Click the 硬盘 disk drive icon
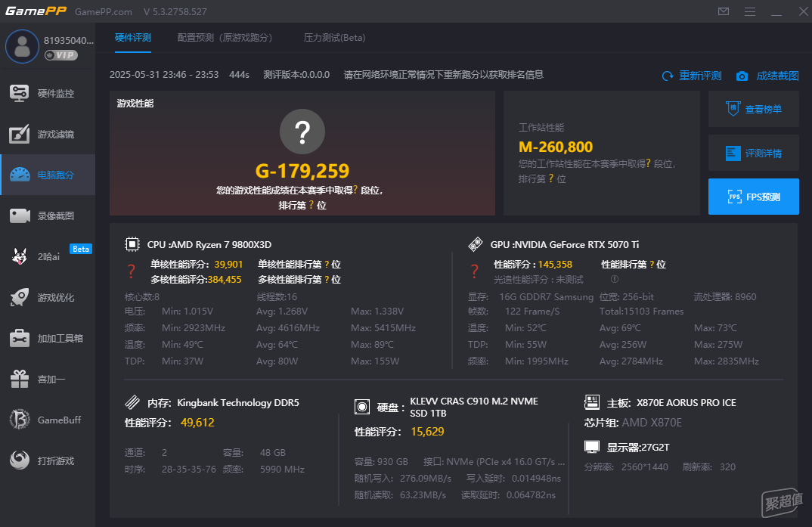 click(362, 407)
